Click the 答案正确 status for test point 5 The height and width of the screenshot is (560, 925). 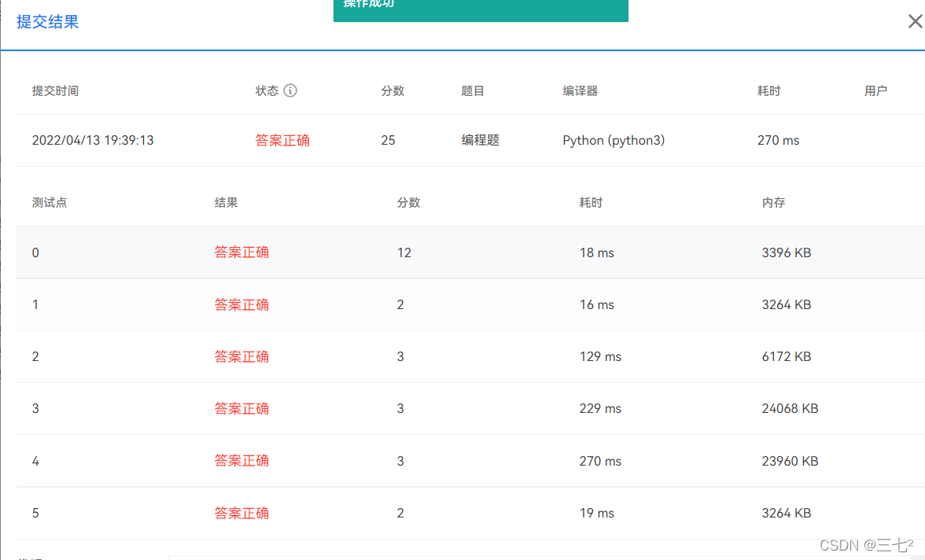(241, 512)
